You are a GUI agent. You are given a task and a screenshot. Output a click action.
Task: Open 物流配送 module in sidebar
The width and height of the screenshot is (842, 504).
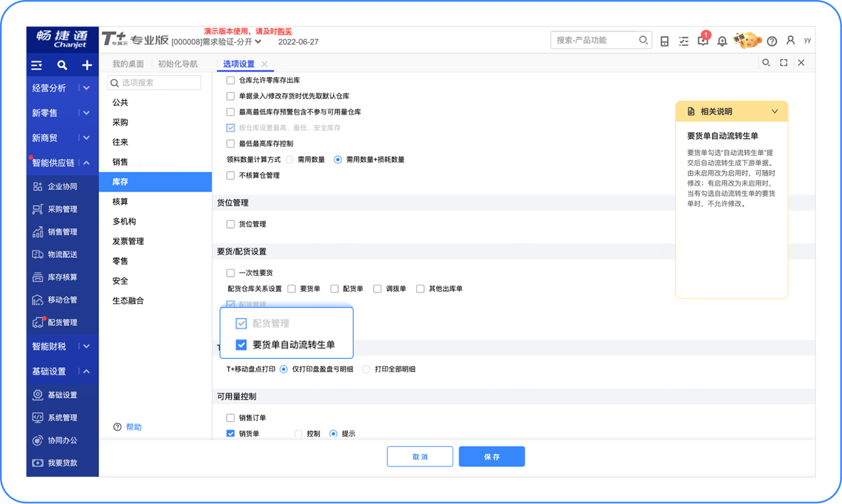[62, 255]
